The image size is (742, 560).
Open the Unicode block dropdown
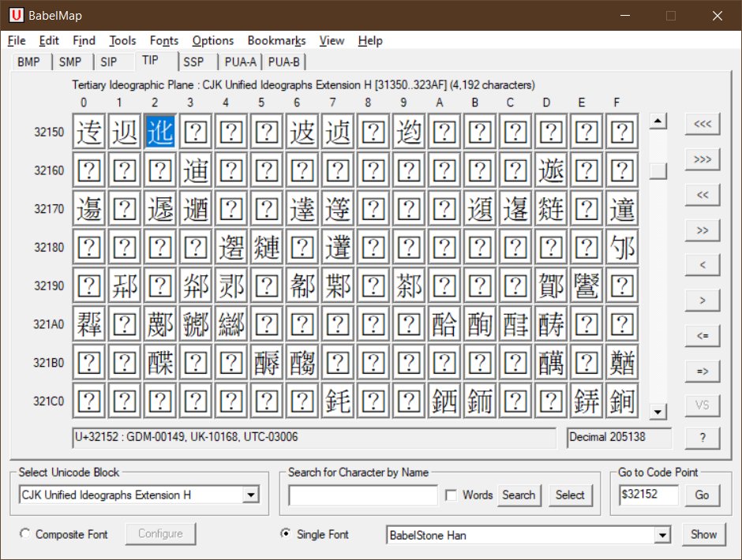pos(251,495)
